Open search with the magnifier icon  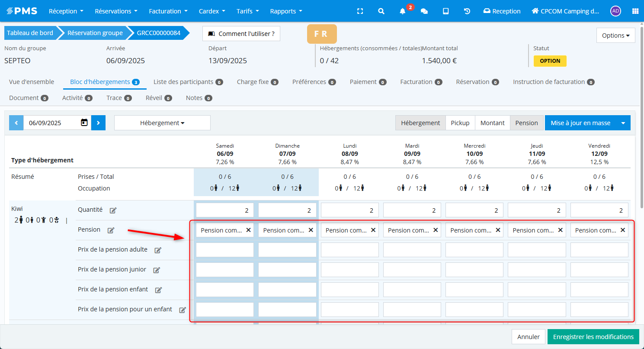pyautogui.click(x=381, y=11)
